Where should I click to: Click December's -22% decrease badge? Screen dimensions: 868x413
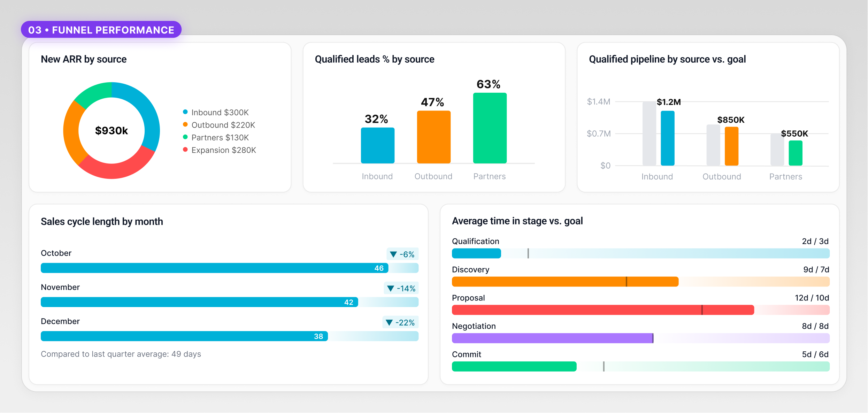tap(400, 322)
